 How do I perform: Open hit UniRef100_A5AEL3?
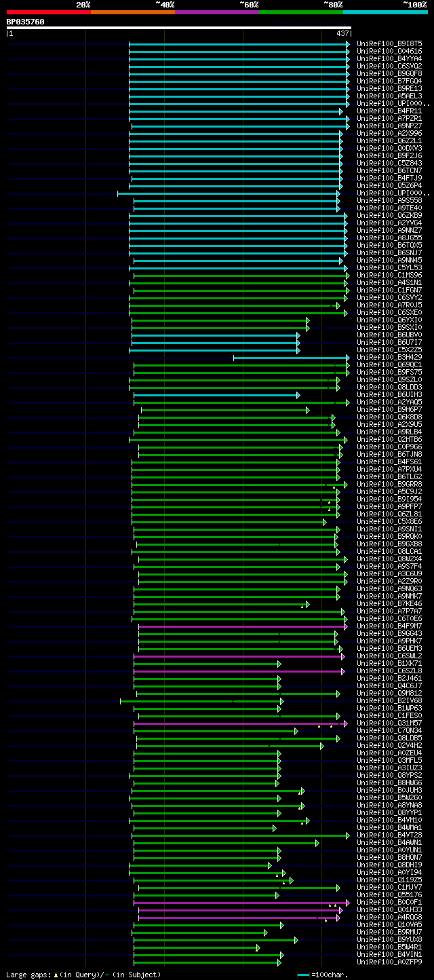[x=389, y=96]
